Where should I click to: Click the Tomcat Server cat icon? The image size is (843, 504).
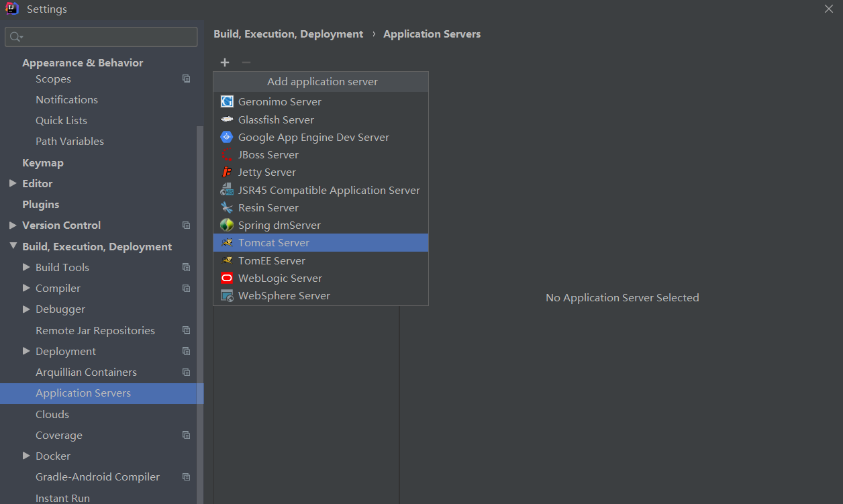tap(227, 243)
